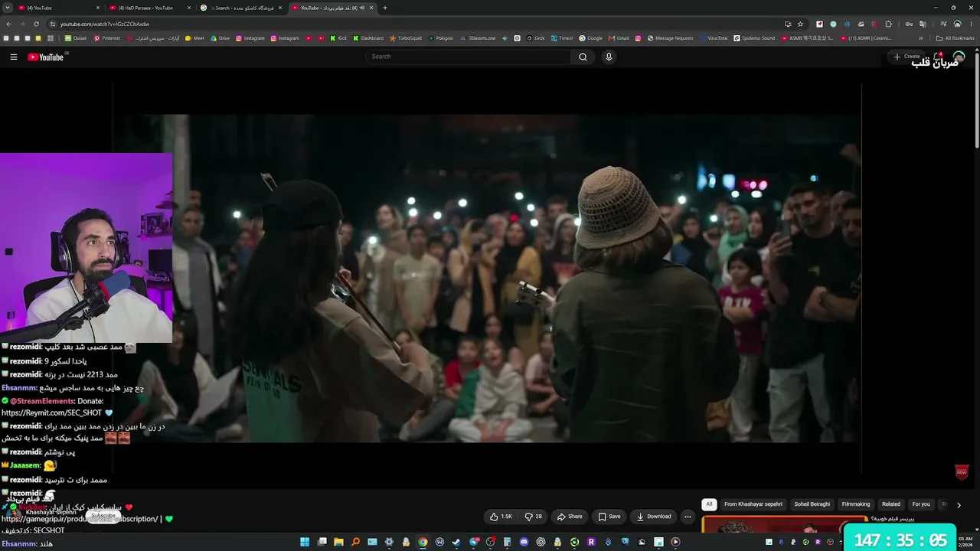The image size is (980, 551).
Task: Open the YouTube guide hamburger menu
Action: (x=13, y=57)
